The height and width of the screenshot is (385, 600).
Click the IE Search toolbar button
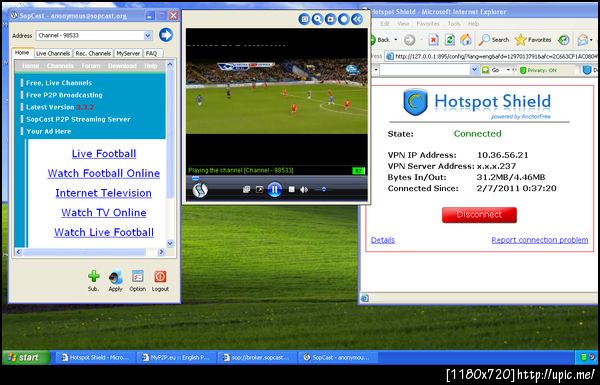[x=494, y=40]
